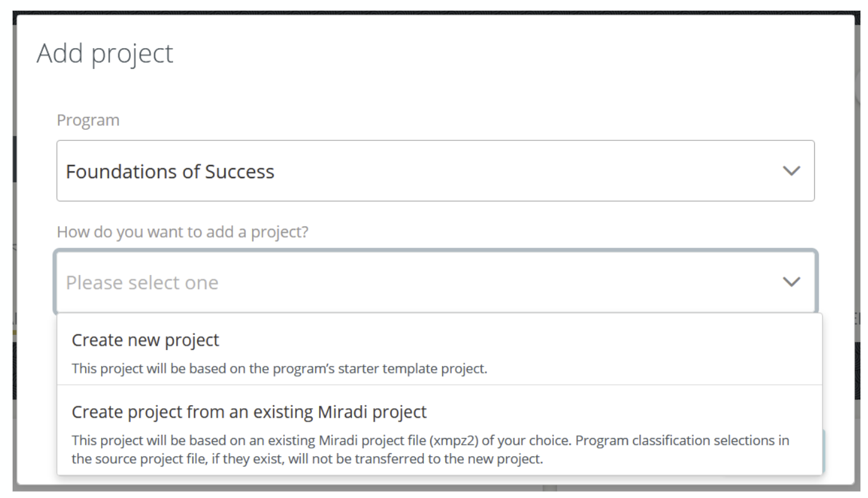The width and height of the screenshot is (868, 498).
Task: Click the "Program" field label
Action: [88, 120]
